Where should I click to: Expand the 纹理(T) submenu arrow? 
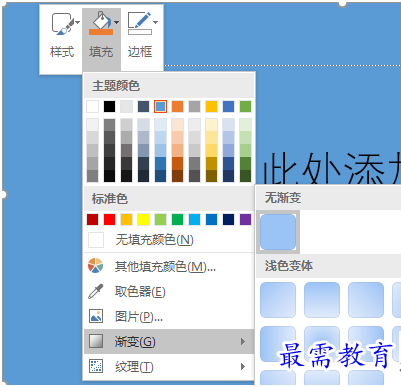[x=243, y=367]
